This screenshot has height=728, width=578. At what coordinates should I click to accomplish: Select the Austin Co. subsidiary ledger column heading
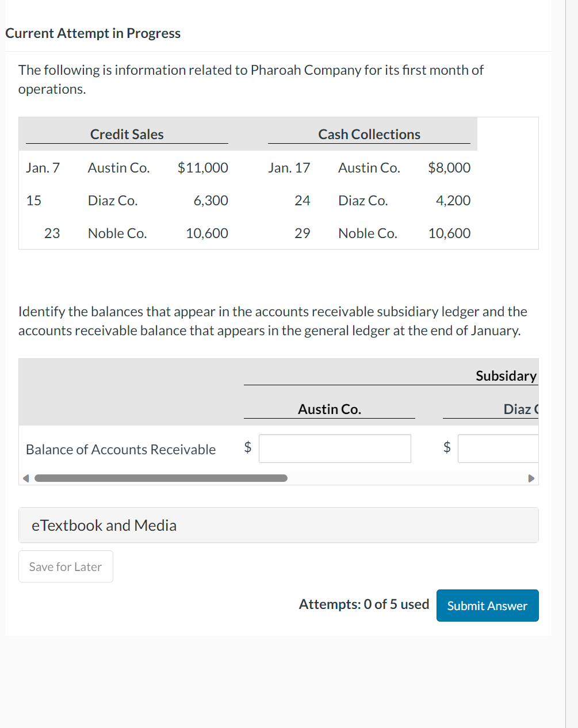pyautogui.click(x=330, y=409)
